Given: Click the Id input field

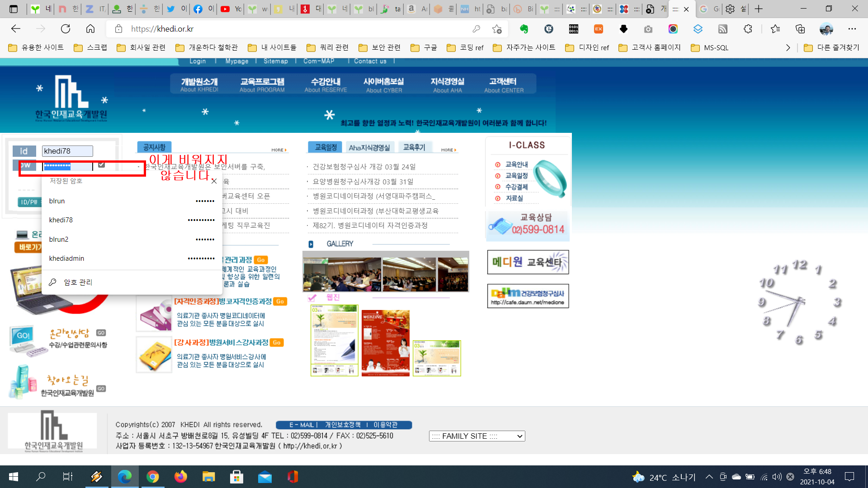Looking at the screenshot, I should pos(67,151).
